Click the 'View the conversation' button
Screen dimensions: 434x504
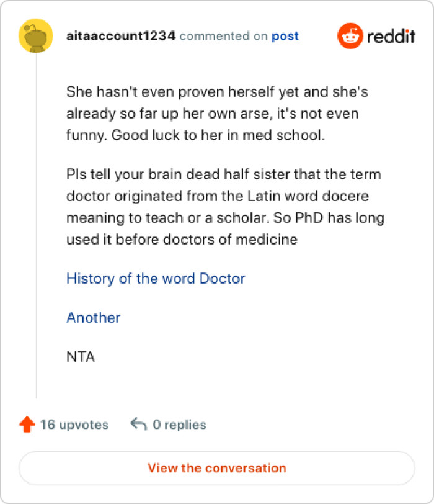216,469
